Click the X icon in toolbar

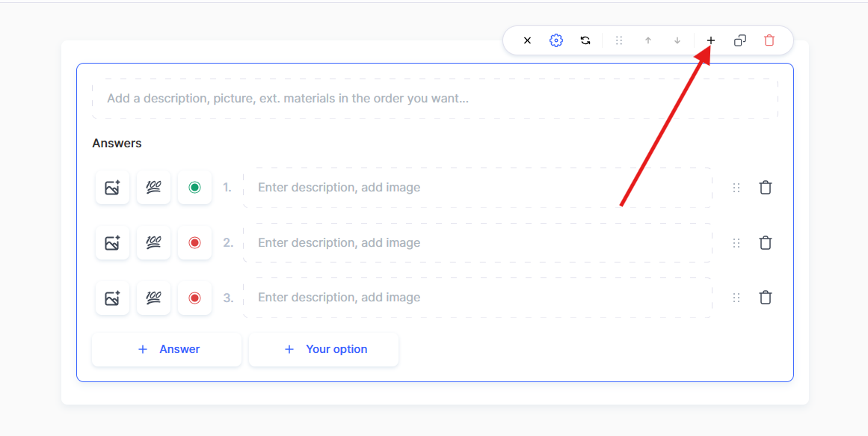point(527,40)
